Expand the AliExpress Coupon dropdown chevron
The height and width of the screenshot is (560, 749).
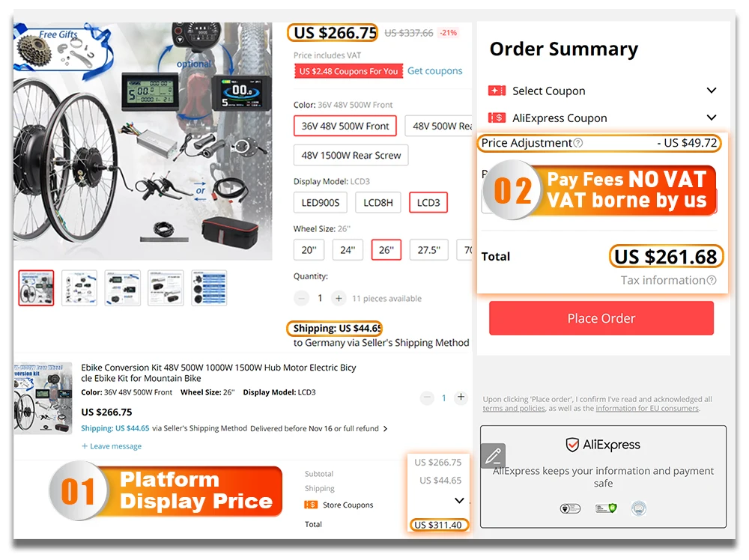click(712, 118)
